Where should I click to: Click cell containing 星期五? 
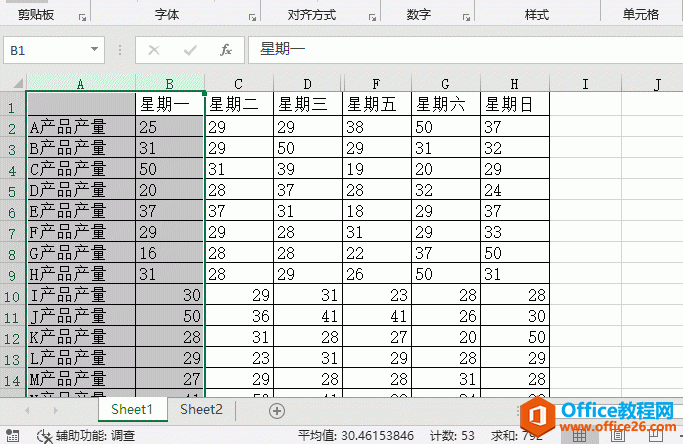(377, 104)
